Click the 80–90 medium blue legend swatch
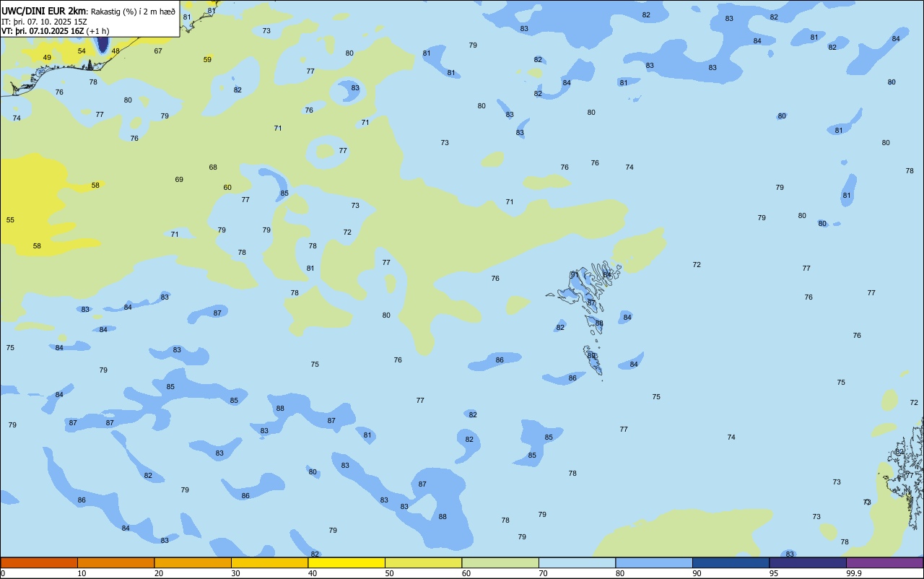This screenshot has height=579, width=924. click(x=654, y=562)
